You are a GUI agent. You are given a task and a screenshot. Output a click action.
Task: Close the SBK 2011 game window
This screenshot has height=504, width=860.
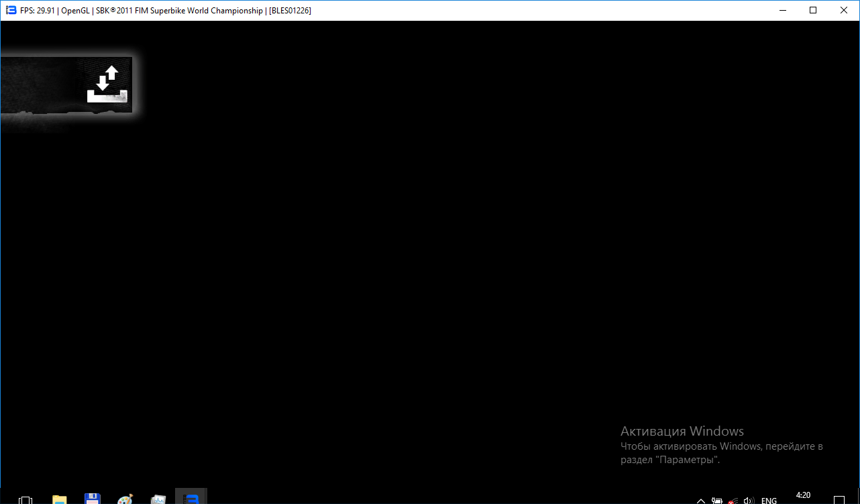pyautogui.click(x=844, y=10)
